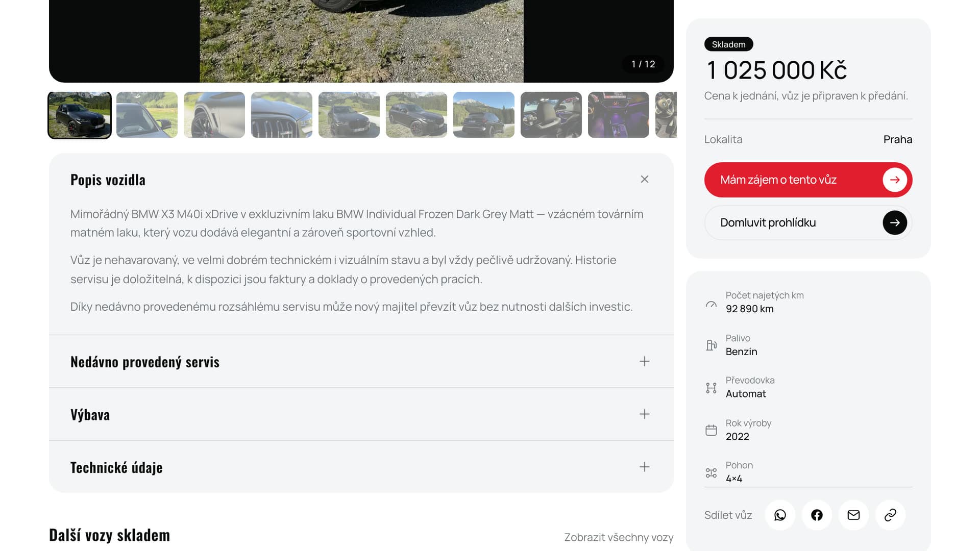Open the second thumbnail showing the side mirror
The width and height of the screenshot is (980, 551).
[147, 115]
